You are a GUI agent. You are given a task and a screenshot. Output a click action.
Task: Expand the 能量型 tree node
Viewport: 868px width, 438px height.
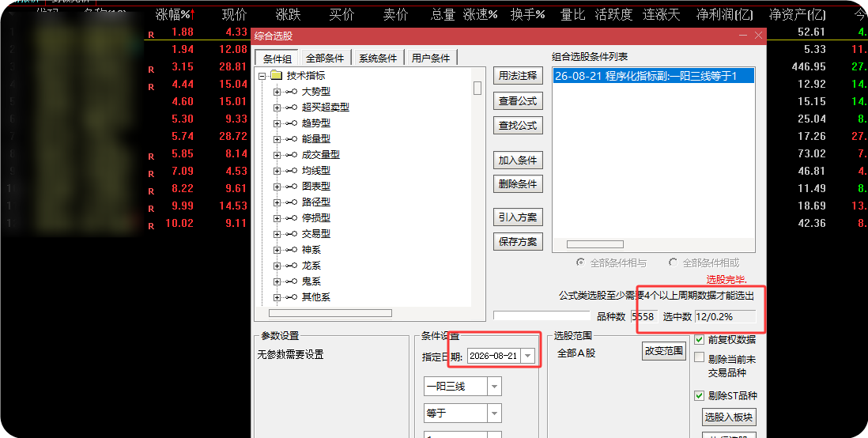point(277,139)
